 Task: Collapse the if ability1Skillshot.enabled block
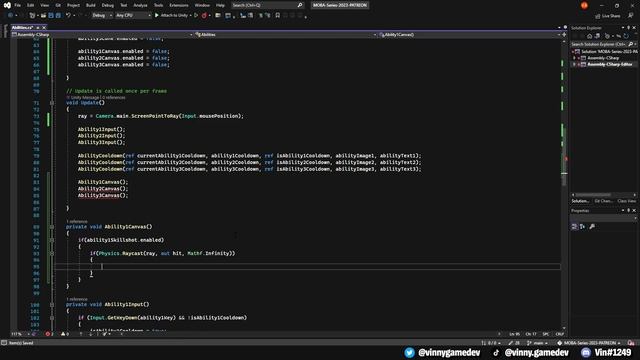(x=52, y=240)
